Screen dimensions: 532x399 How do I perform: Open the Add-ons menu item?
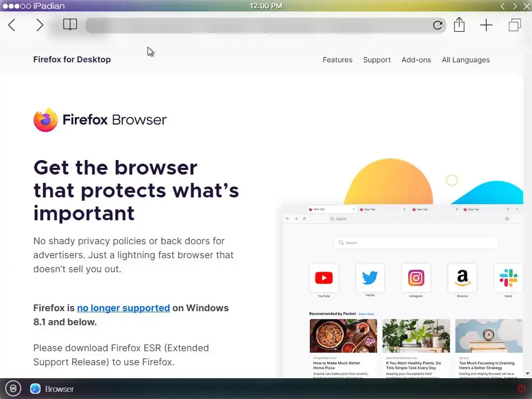[x=416, y=60]
